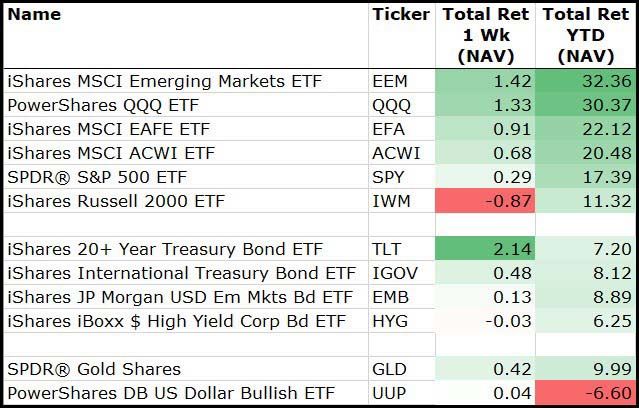The width and height of the screenshot is (639, 408).
Task: Click iShares MSCI Emerging Markets ETF name
Action: tap(164, 81)
